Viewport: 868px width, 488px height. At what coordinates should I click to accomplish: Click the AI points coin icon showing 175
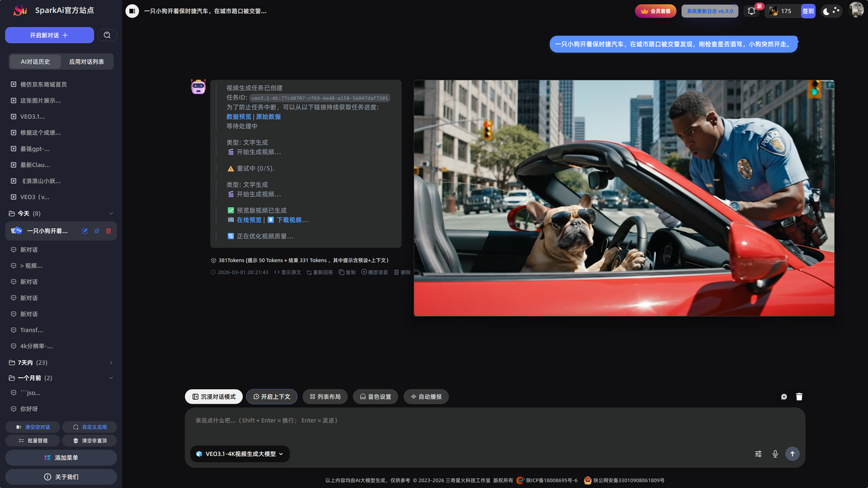(x=773, y=11)
